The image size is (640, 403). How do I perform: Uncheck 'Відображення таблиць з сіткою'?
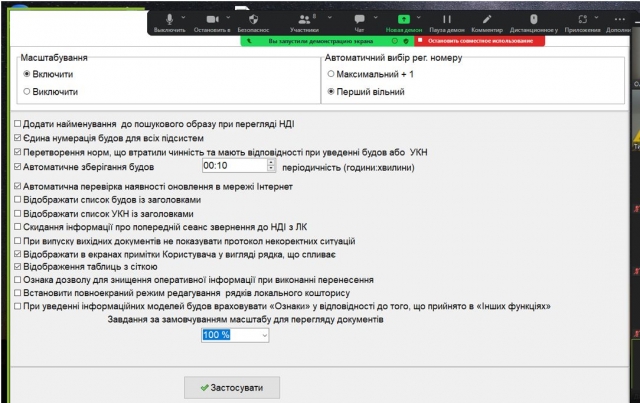click(18, 267)
